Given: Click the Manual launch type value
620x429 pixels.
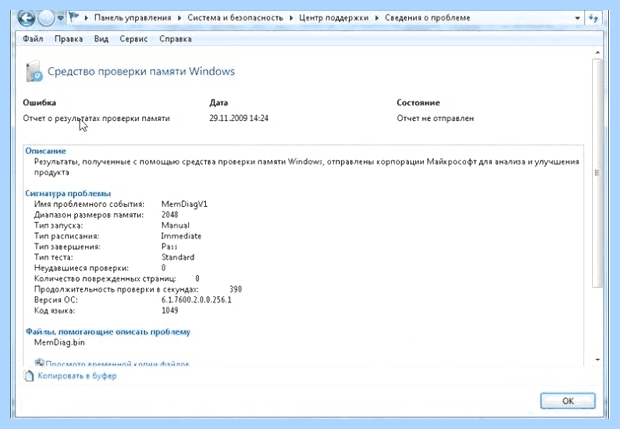Looking at the screenshot, I should [x=175, y=225].
